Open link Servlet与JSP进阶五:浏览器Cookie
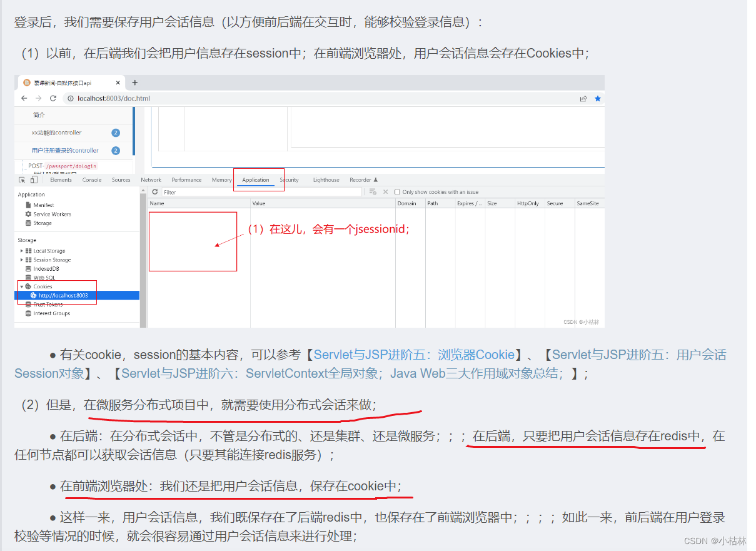This screenshot has width=756, height=551. tap(414, 355)
